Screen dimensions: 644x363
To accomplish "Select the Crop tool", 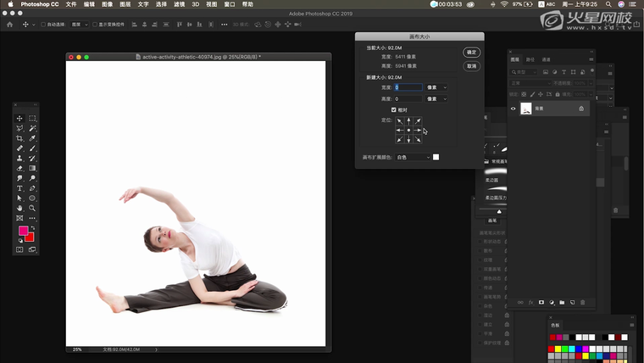I will pyautogui.click(x=19, y=138).
